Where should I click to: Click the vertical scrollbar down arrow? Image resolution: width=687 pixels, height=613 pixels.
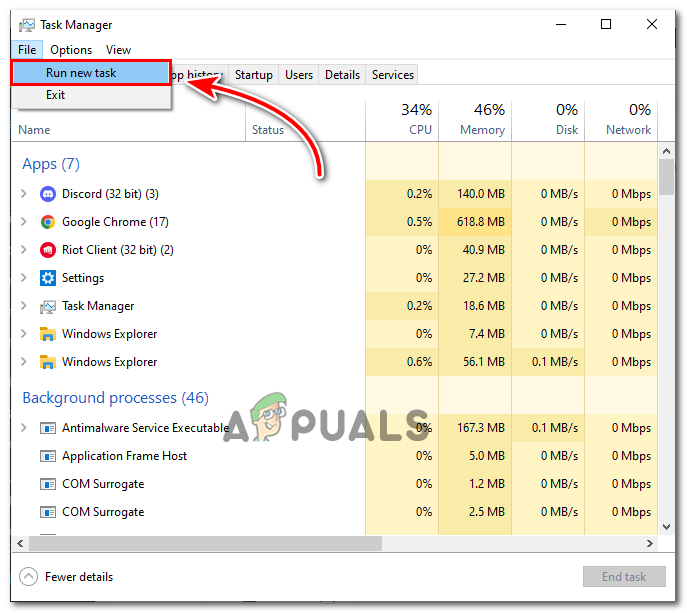point(666,527)
